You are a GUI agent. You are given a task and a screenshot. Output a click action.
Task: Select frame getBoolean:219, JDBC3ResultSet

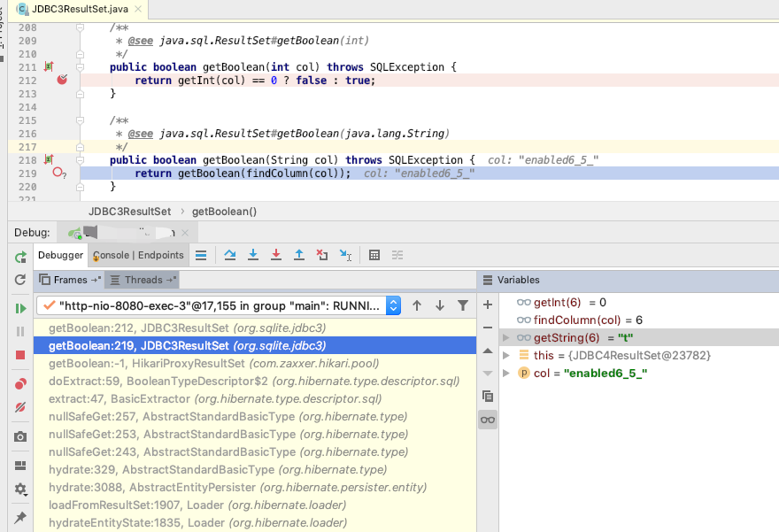(x=255, y=346)
